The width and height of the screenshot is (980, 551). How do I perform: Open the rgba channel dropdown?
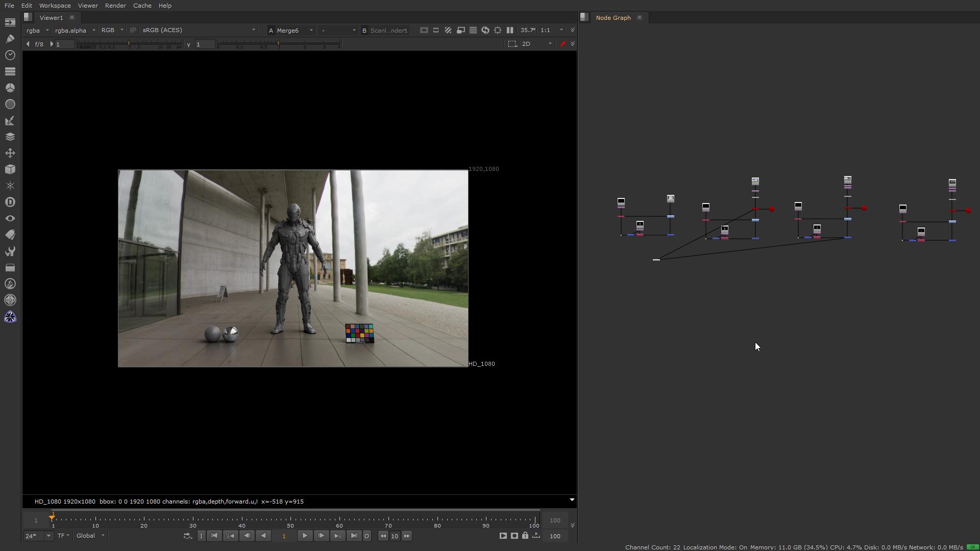[x=37, y=30]
